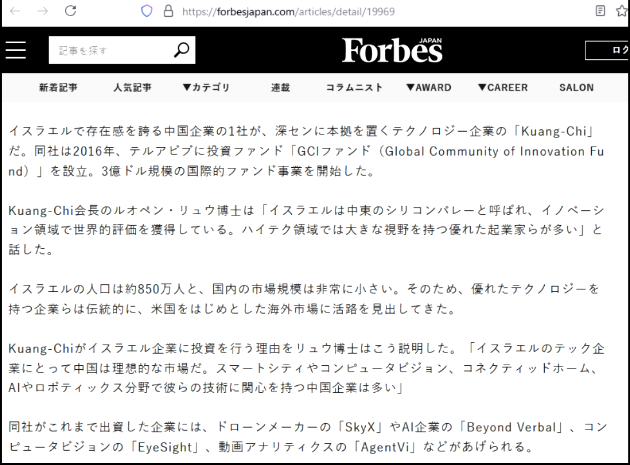Expand the ▼AWARD dropdown menu
This screenshot has height=465, width=630.
tap(428, 88)
